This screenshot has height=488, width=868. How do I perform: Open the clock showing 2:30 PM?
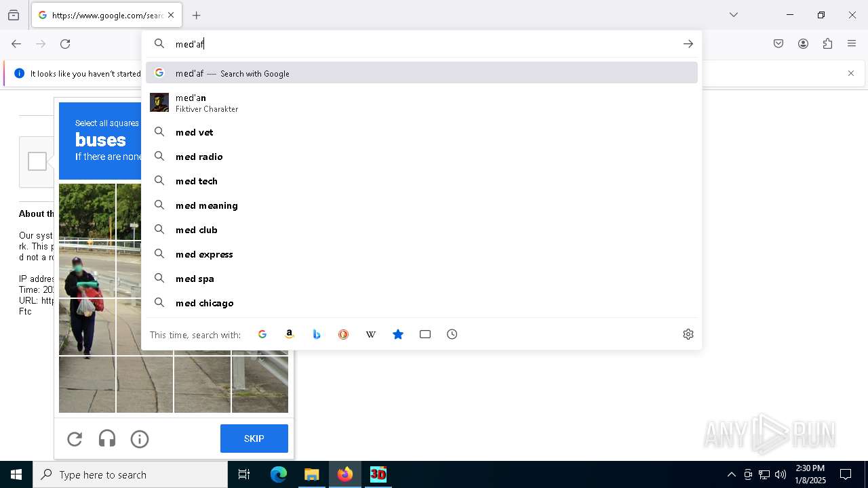(x=810, y=474)
